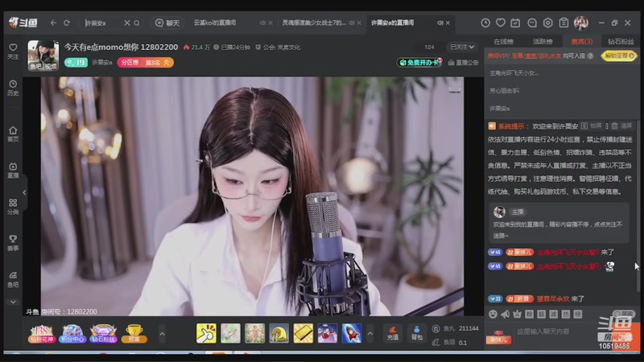Click the 充值 recharge button
Image resolution: width=644 pixels, height=362 pixels.
click(392, 333)
